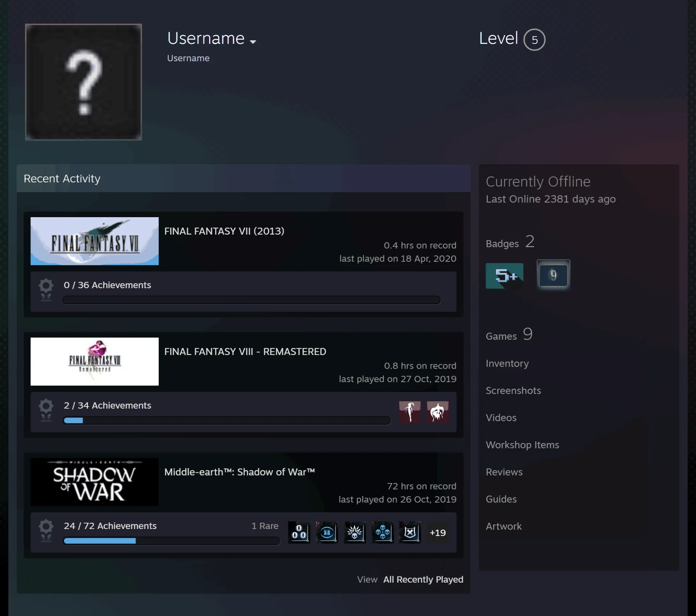This screenshot has height=616, width=696.
Task: Open All Recently Played link
Action: 423,579
